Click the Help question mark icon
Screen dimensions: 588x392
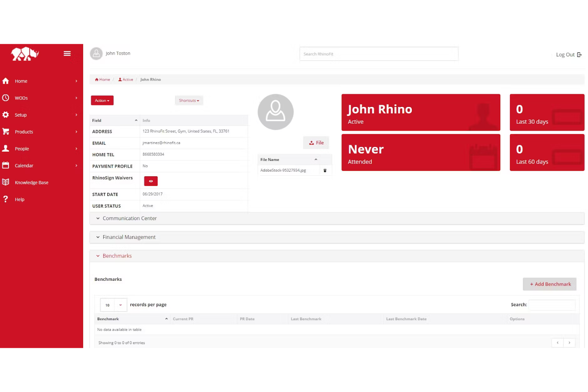point(6,199)
